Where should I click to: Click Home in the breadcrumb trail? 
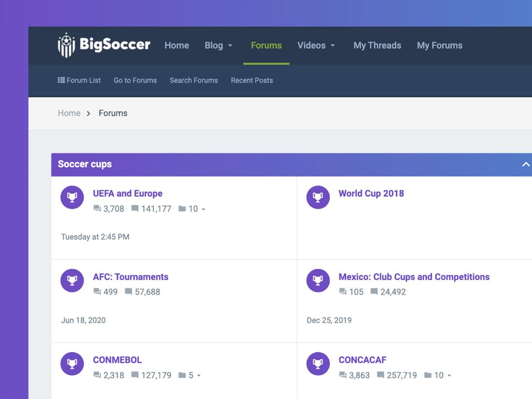click(69, 113)
